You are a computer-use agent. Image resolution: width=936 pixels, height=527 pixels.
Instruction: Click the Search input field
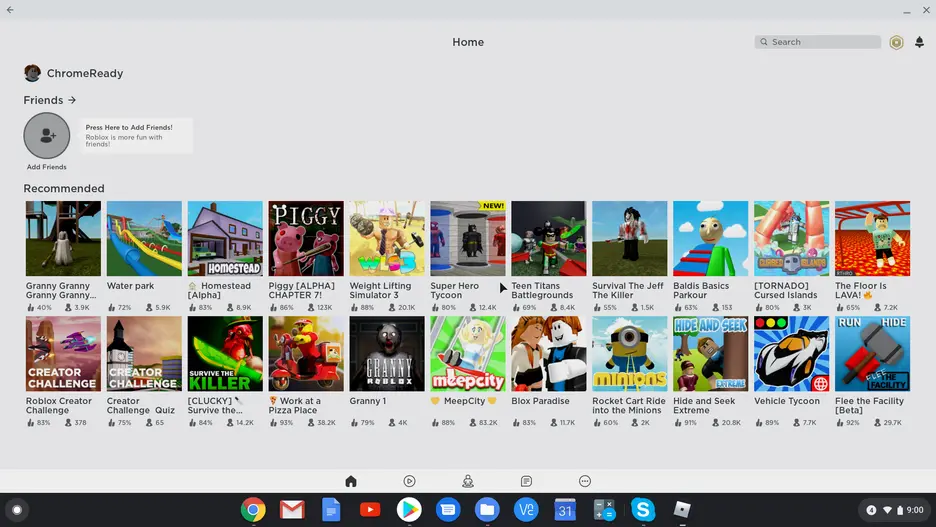818,42
